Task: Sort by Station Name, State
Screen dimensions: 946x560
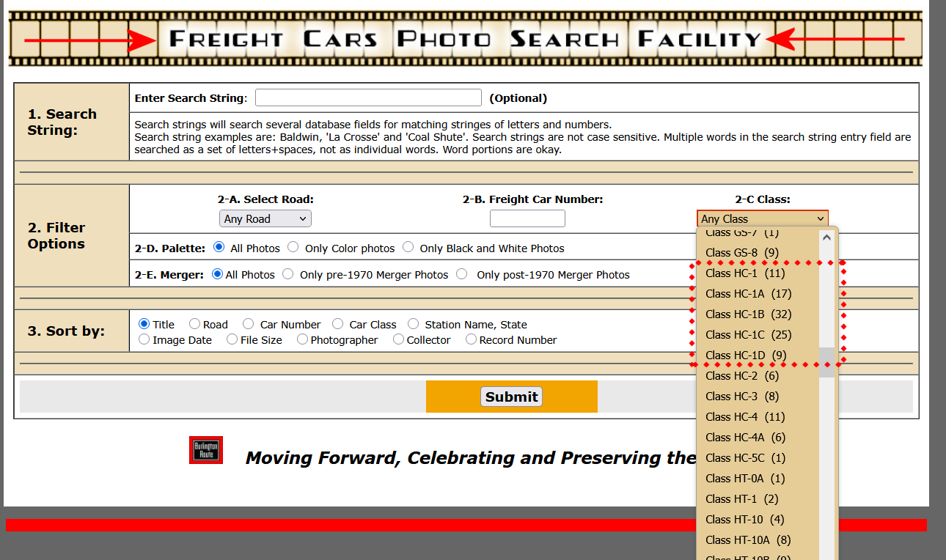Action: pyautogui.click(x=414, y=324)
